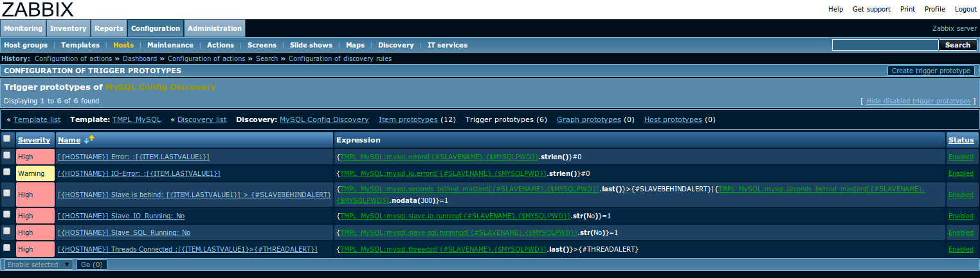Viewport: 980px width, 278px height.
Task: Go to Screens submenu
Action: (x=262, y=45)
